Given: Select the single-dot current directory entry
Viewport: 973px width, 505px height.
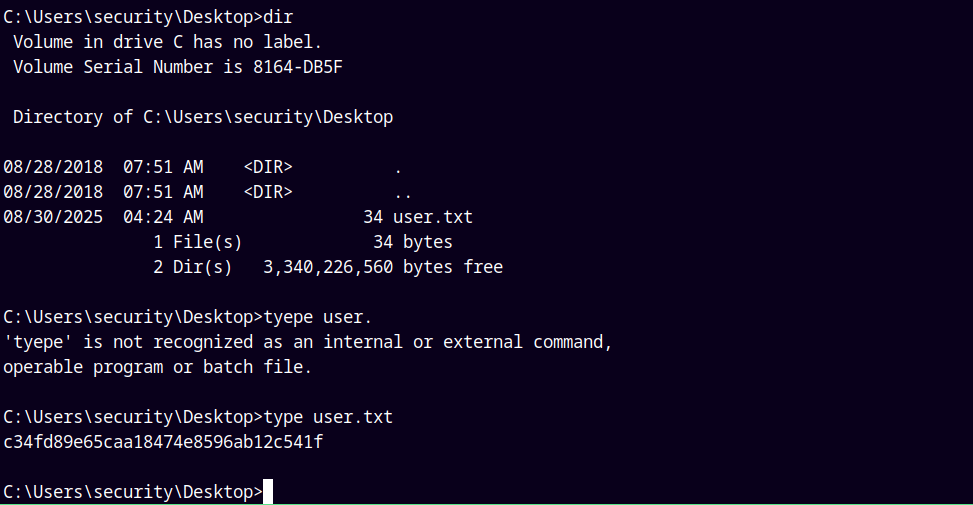Looking at the screenshot, I should [x=398, y=167].
